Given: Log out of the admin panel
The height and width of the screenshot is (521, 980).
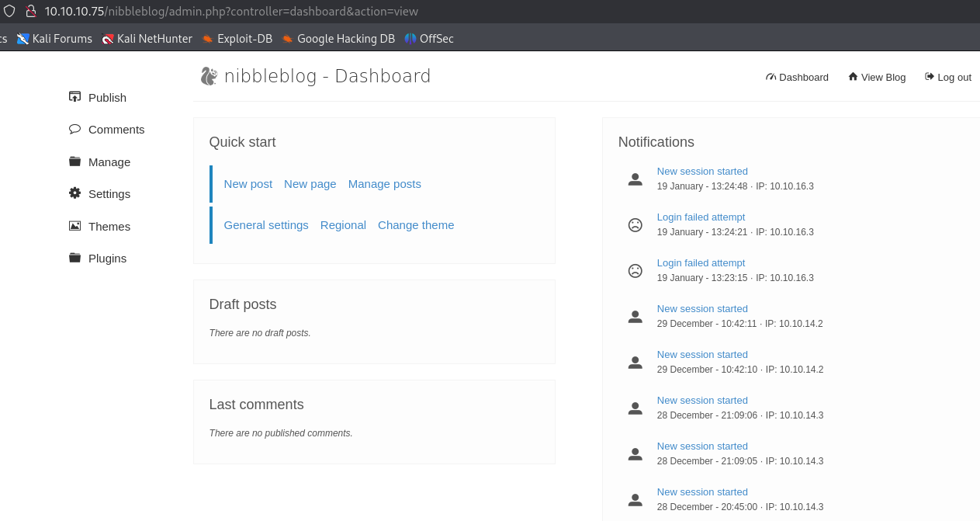Looking at the screenshot, I should (948, 77).
